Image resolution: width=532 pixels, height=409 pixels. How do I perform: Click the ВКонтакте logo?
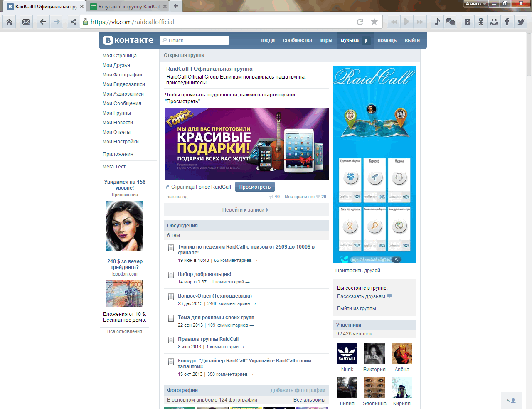tap(128, 40)
